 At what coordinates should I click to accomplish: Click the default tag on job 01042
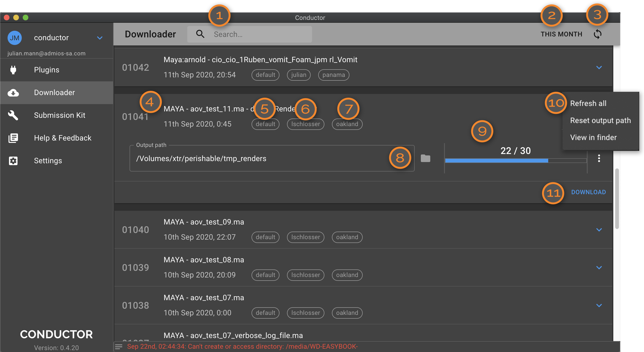click(x=265, y=75)
